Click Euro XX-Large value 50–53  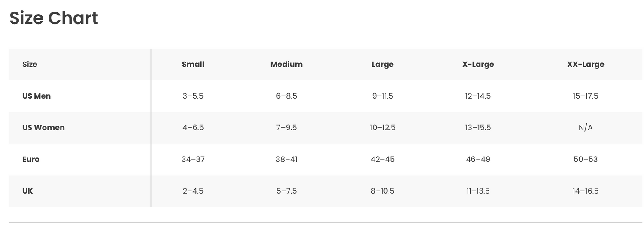(586, 159)
